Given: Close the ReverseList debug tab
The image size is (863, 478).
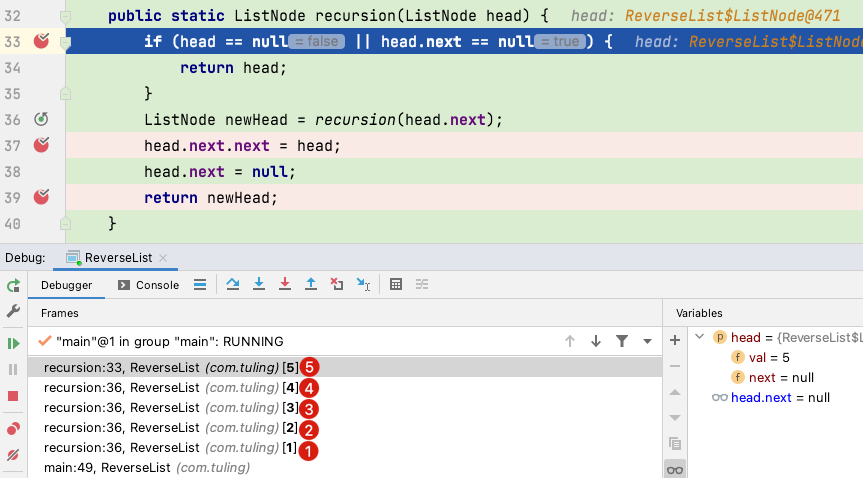Looking at the screenshot, I should 163,258.
